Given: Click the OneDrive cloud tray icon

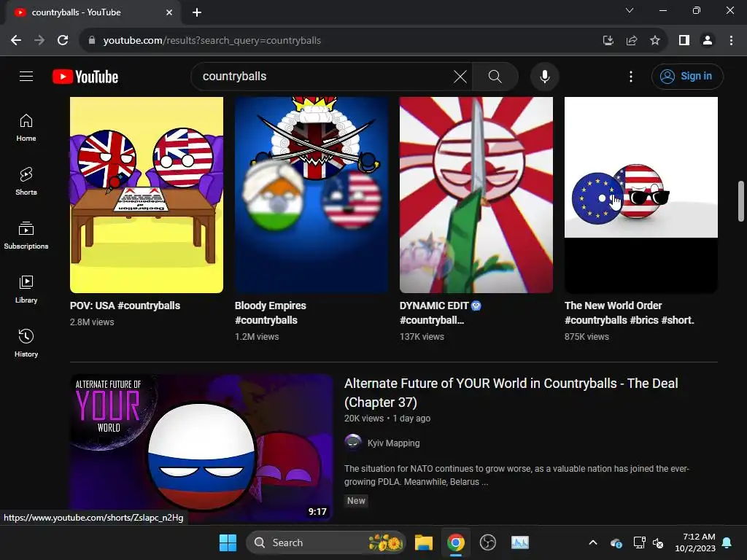Looking at the screenshot, I should [x=616, y=542].
